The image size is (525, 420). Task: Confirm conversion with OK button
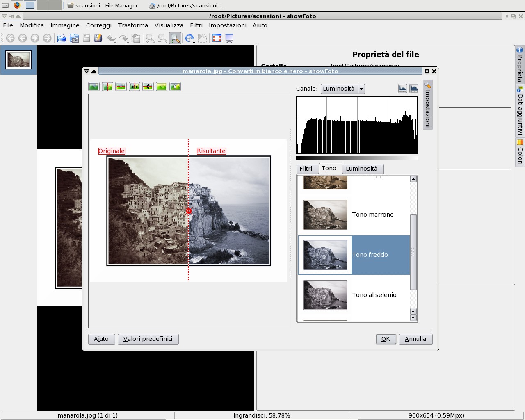coord(386,339)
